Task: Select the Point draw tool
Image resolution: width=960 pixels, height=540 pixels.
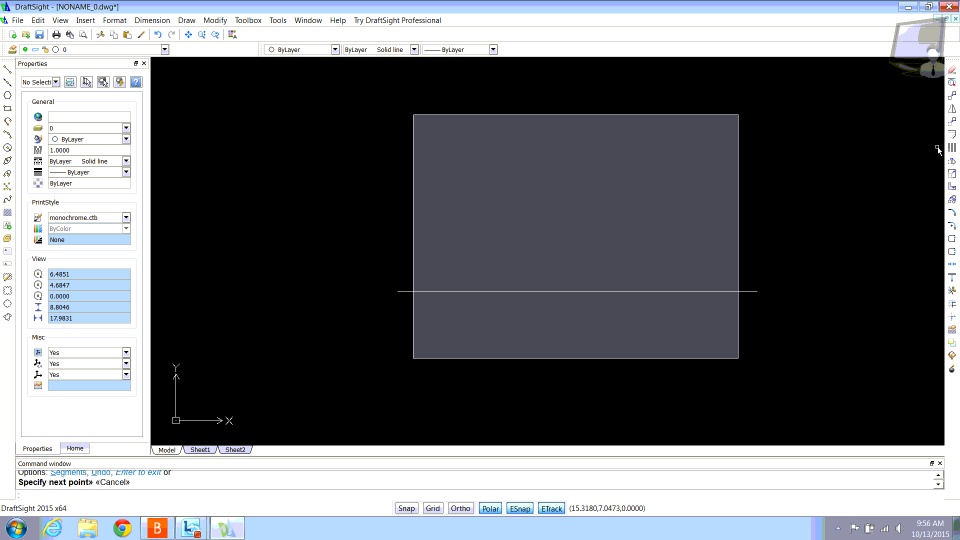Action: 7,186
